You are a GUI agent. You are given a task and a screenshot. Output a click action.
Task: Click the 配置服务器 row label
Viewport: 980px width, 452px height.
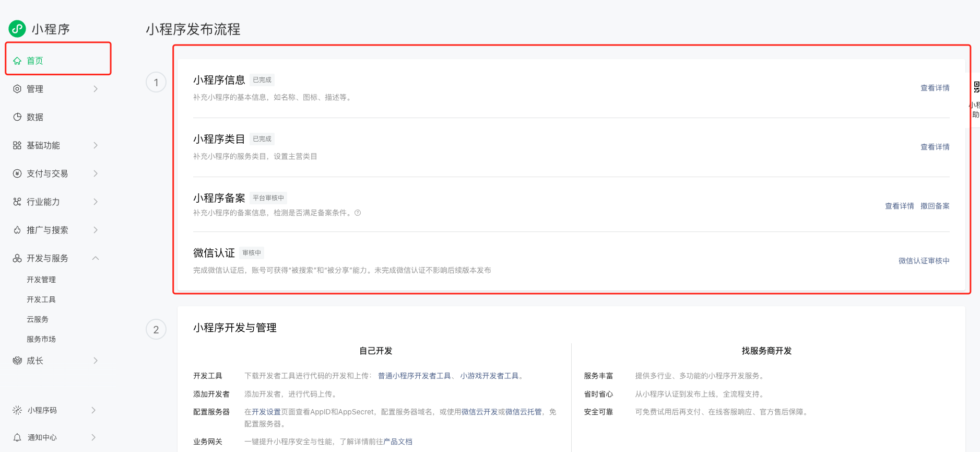pos(211,412)
